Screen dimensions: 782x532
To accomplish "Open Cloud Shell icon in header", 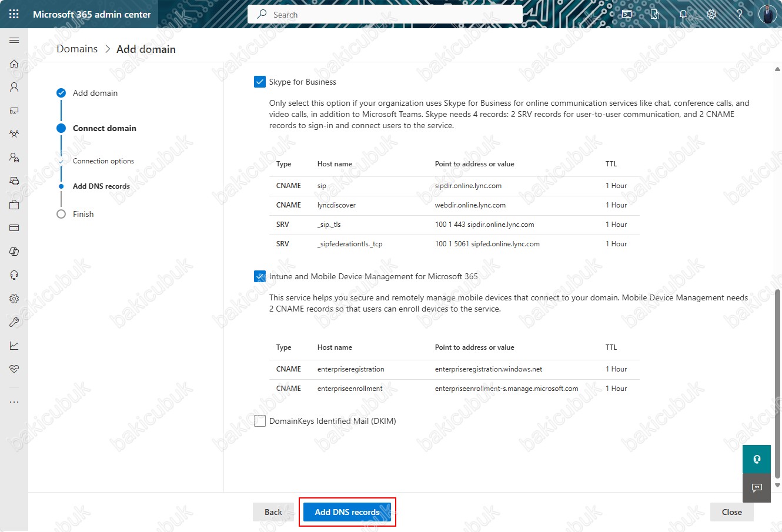I will (x=627, y=14).
